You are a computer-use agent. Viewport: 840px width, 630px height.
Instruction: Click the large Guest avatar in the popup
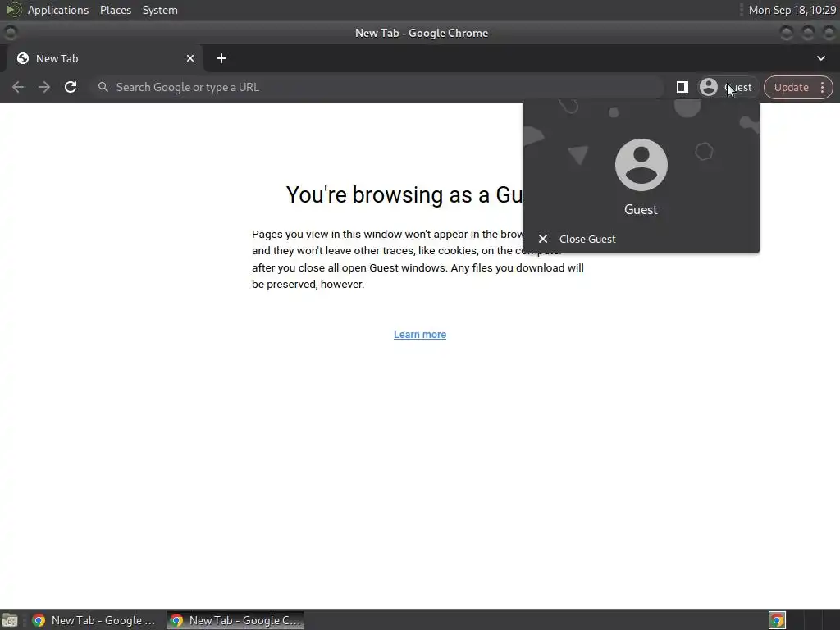click(641, 165)
